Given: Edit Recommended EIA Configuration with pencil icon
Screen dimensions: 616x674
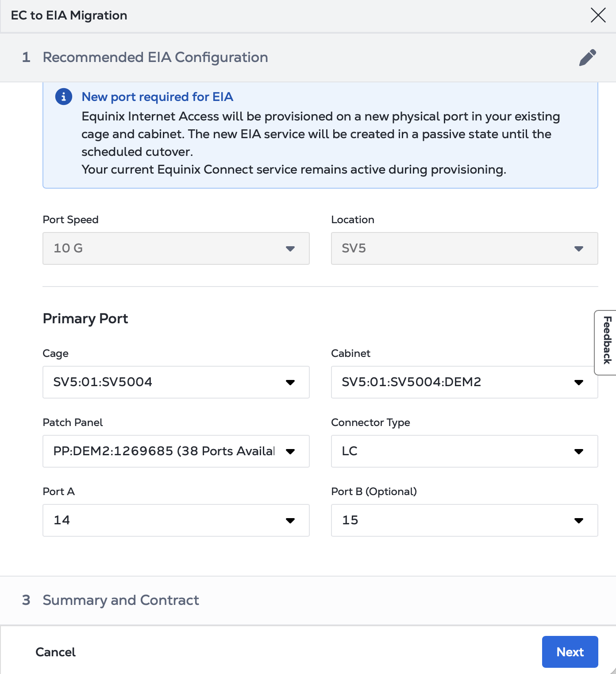Looking at the screenshot, I should [x=588, y=58].
